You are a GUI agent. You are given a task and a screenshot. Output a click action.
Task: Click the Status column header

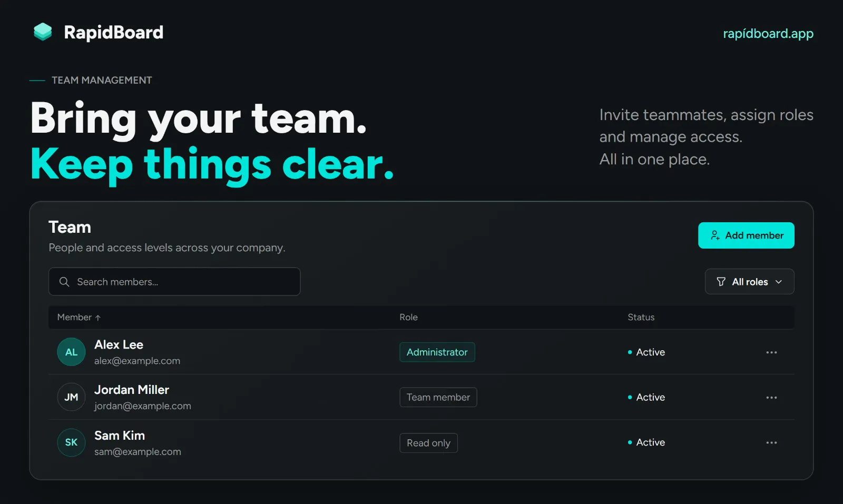[x=641, y=317]
